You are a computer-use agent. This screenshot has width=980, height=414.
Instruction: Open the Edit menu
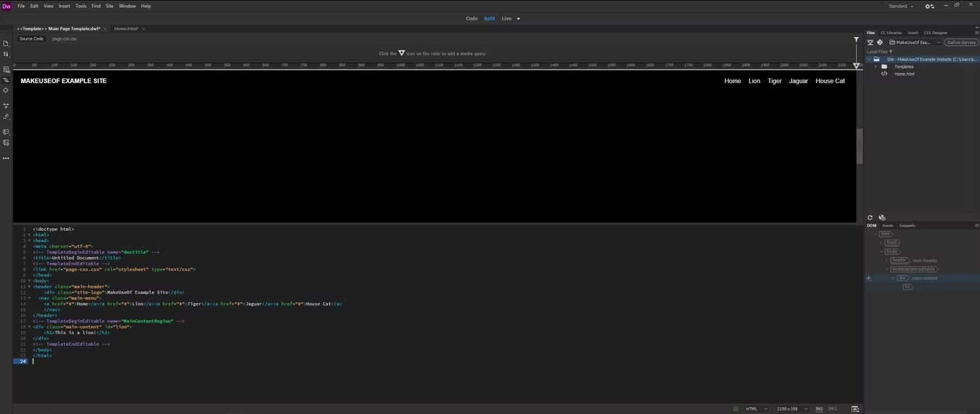pyautogui.click(x=34, y=6)
